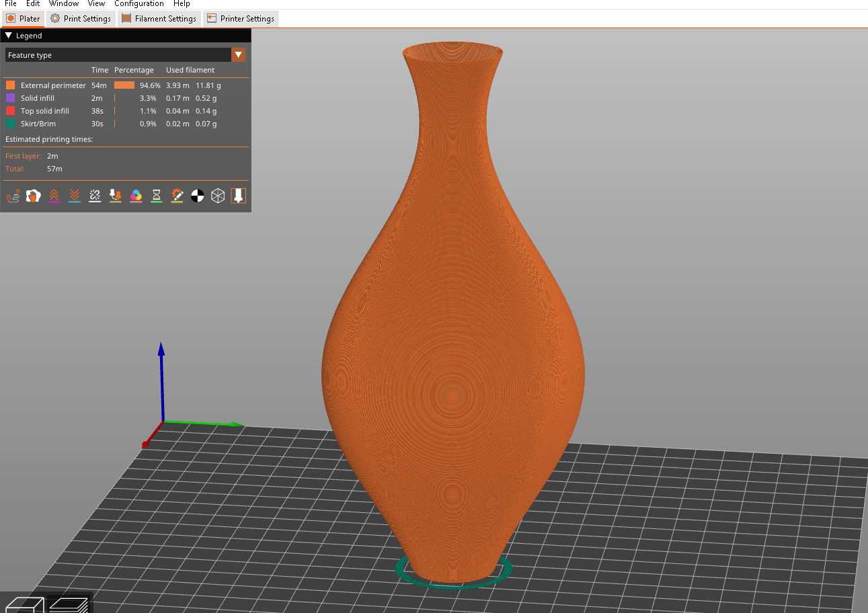This screenshot has width=868, height=613.
Task: Toggle Retractions visibility icon
Action: 54,196
